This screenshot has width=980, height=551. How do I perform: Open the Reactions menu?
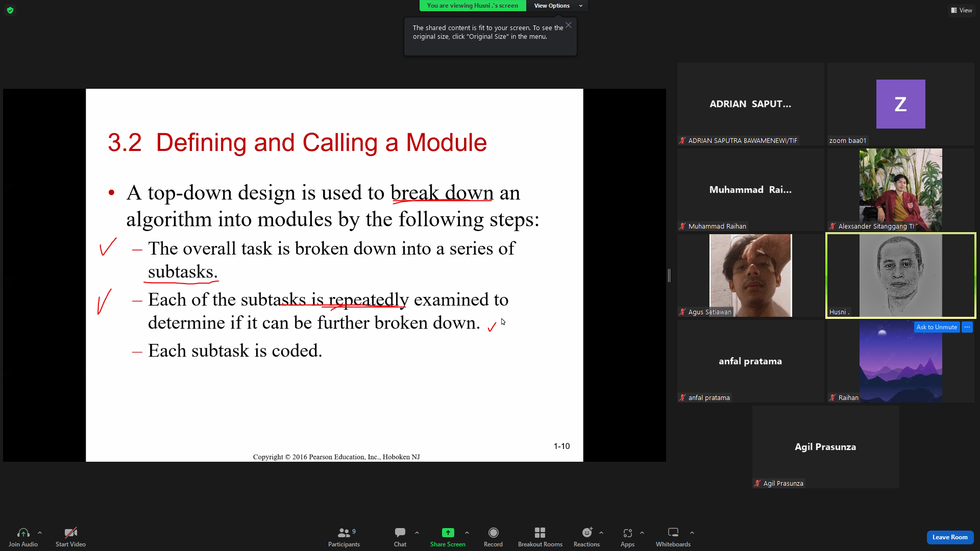click(586, 537)
